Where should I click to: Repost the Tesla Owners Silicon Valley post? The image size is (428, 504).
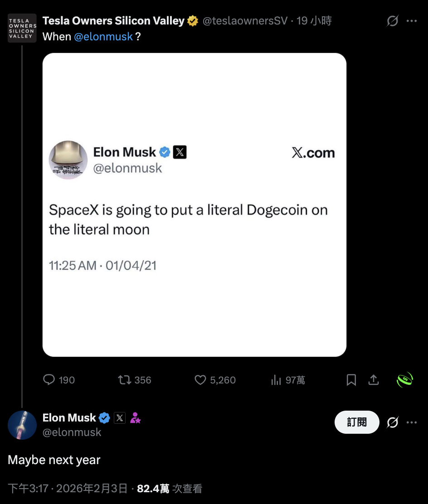point(124,380)
